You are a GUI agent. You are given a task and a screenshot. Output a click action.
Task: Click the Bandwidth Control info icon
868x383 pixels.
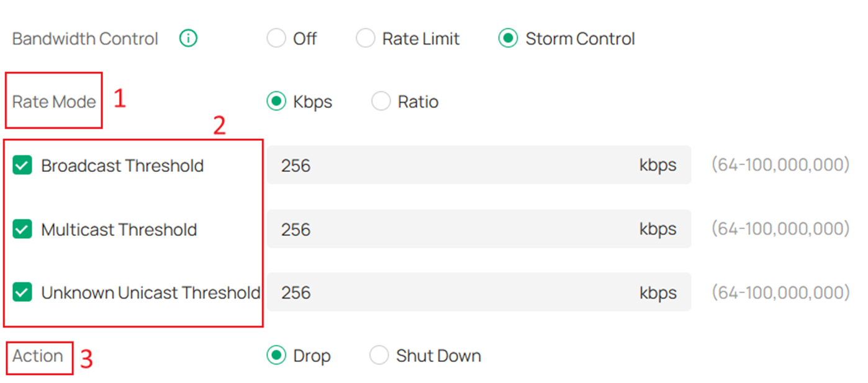[188, 38]
